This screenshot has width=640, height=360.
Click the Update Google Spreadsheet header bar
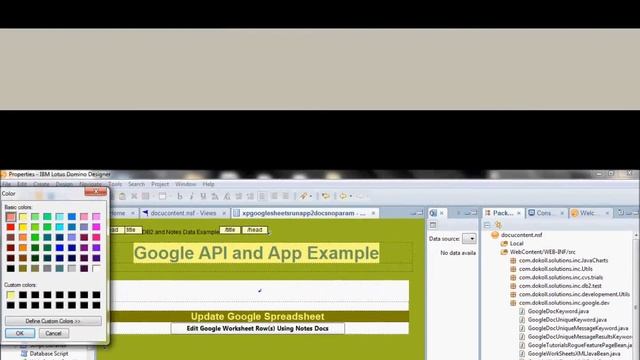(x=258, y=316)
